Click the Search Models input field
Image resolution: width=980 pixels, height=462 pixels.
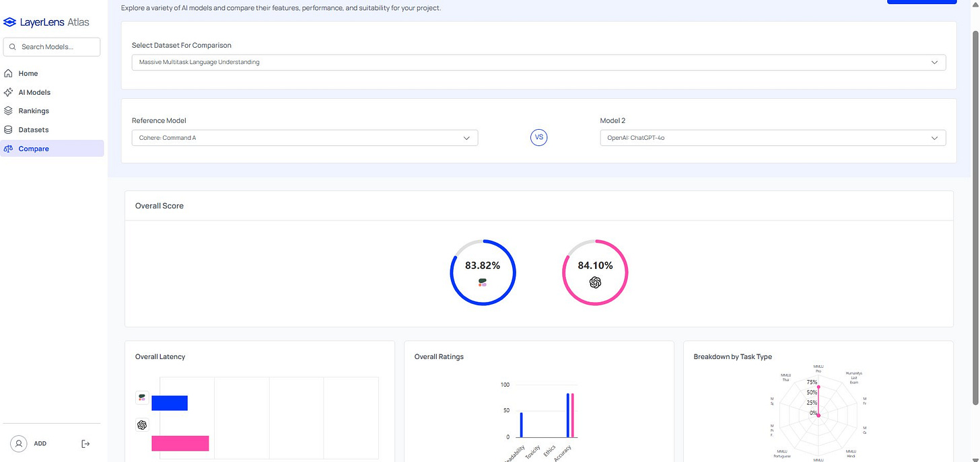[x=52, y=47]
